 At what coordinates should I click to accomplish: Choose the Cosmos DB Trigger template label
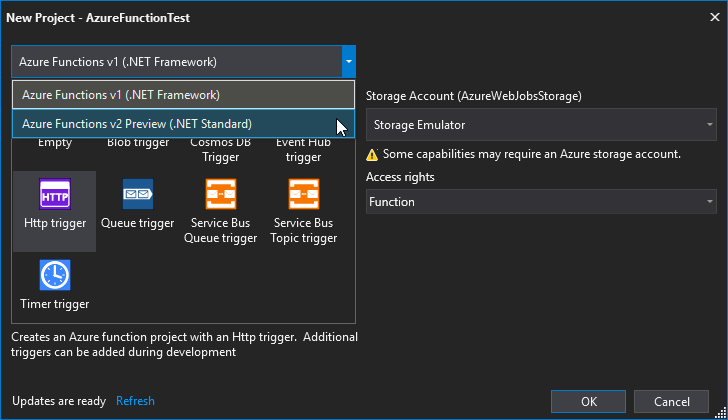(x=220, y=150)
